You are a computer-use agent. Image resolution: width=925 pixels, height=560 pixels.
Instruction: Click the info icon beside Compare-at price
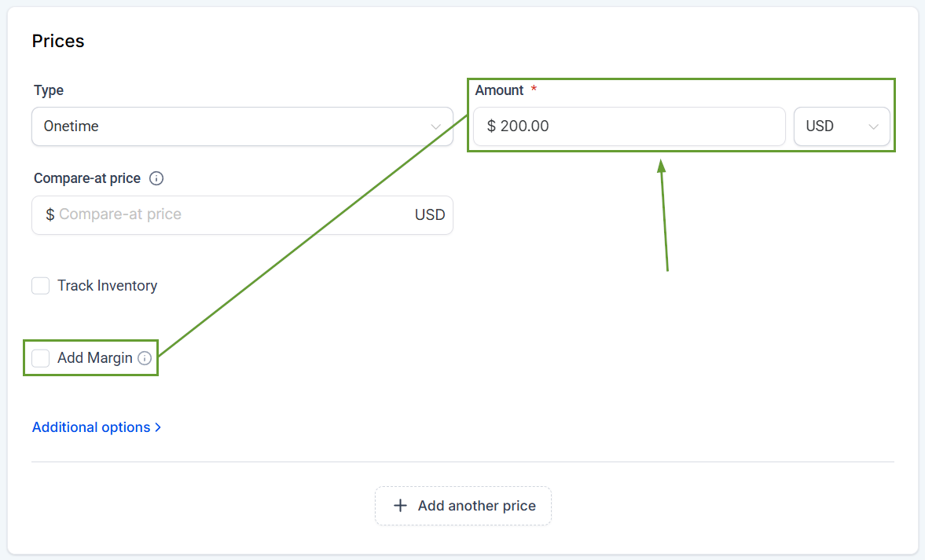tap(156, 178)
